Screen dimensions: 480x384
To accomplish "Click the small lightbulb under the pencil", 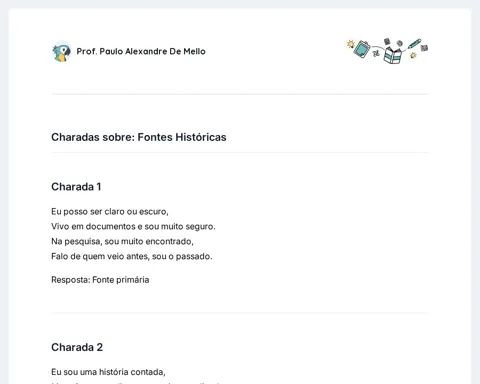I will click(413, 55).
